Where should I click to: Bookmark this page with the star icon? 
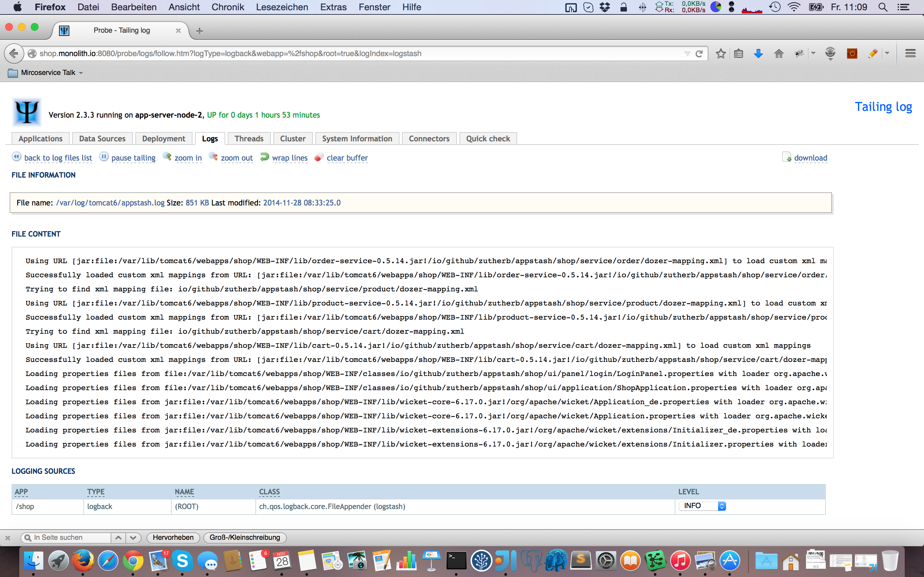pyautogui.click(x=721, y=54)
